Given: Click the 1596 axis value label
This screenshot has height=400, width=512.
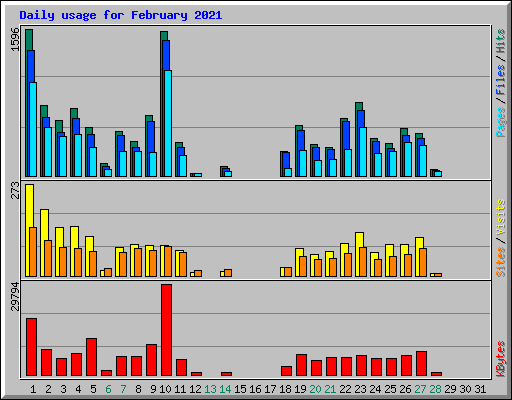Looking at the screenshot, I should coord(15,39).
